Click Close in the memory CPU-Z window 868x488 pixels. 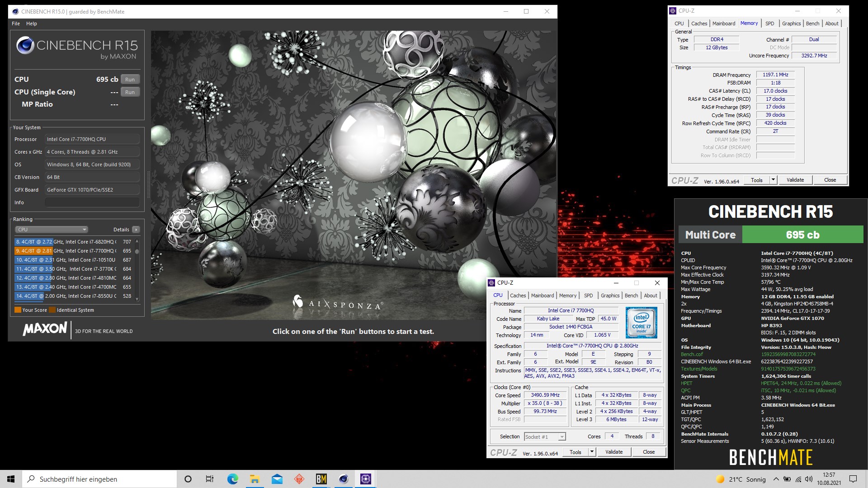[830, 180]
